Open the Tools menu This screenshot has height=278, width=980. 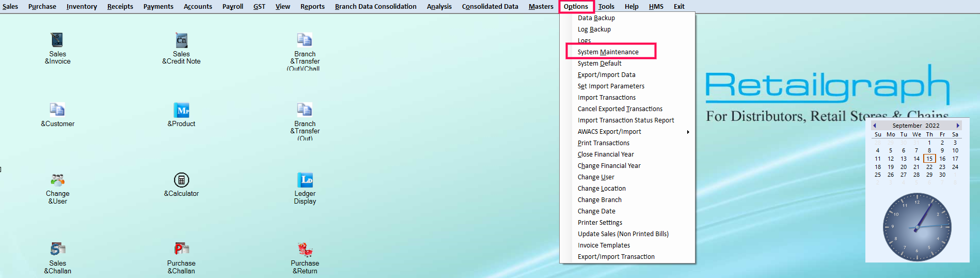[606, 7]
